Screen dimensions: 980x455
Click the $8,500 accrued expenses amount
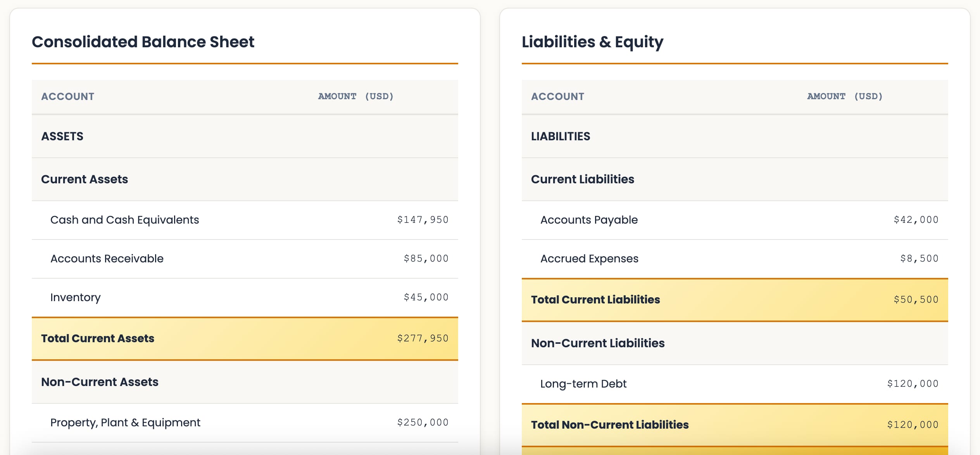click(920, 259)
